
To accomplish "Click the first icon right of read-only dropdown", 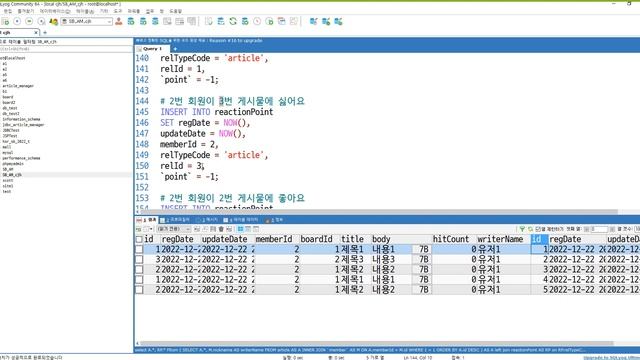I will pyautogui.click(x=197, y=229).
